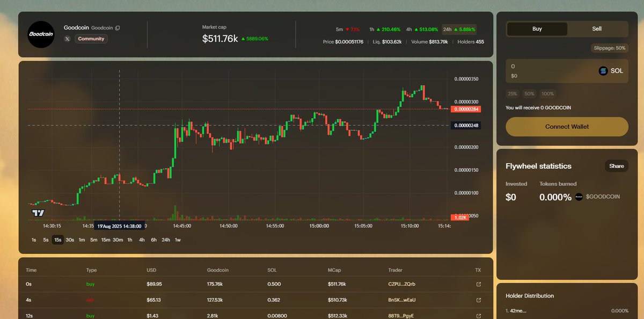Set chart interval to 1h
Viewport: 644px width, 319px height.
point(130,240)
